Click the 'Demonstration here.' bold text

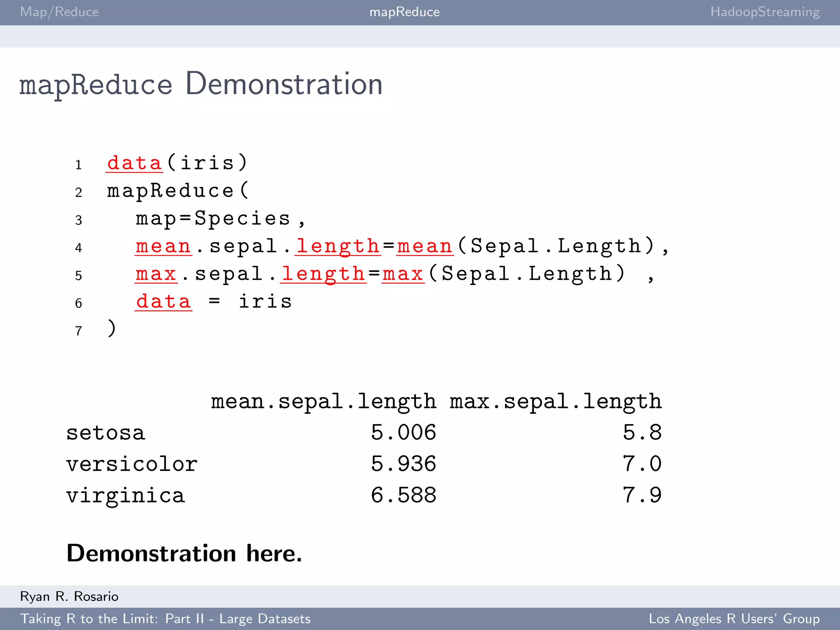point(184,553)
